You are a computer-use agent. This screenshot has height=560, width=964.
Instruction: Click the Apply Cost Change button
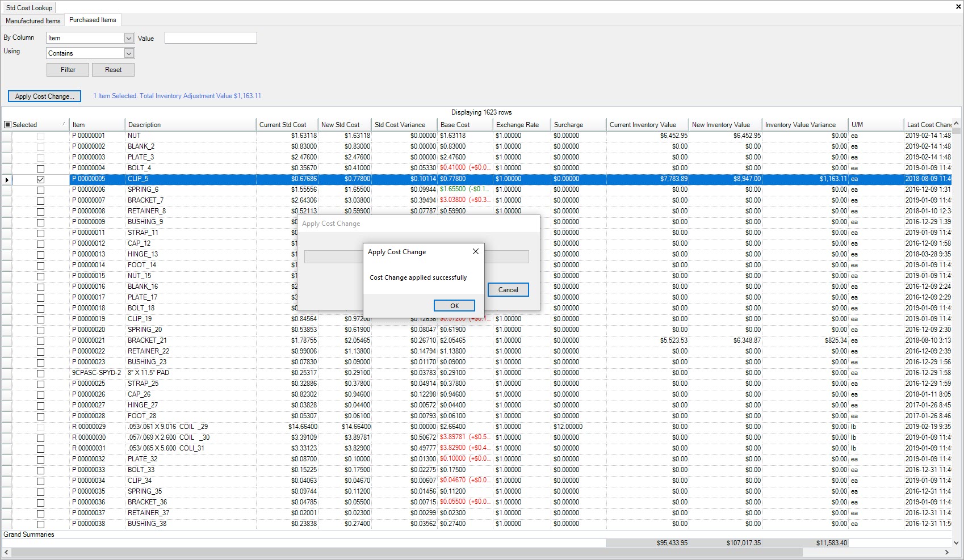(x=44, y=96)
